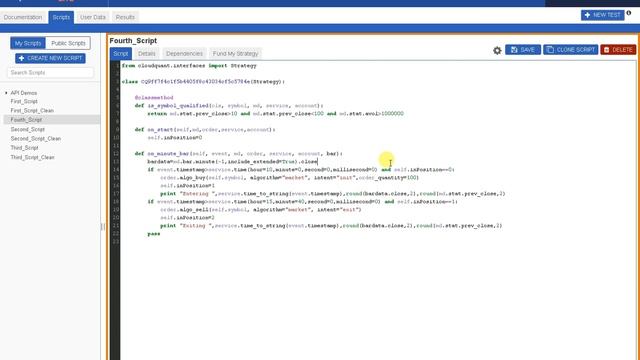Click the print "Exiting" line
Image resolution: width=640 pixels, height=360 pixels.
331,226
